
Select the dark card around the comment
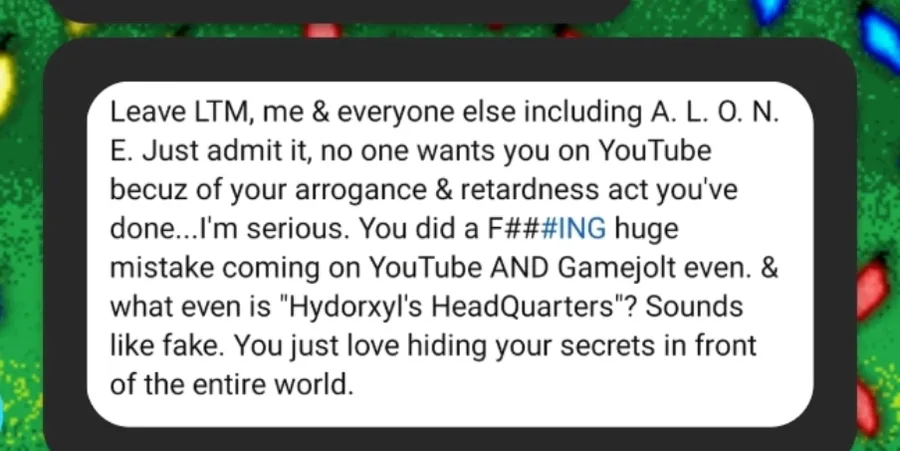click(450, 244)
